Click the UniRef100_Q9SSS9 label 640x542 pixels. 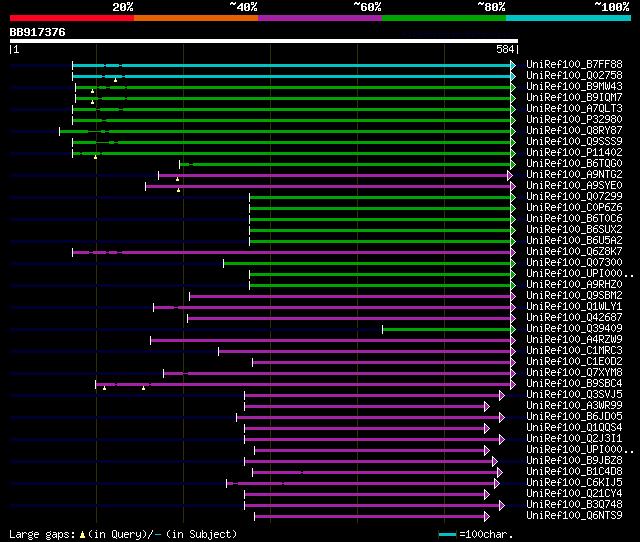[574, 142]
